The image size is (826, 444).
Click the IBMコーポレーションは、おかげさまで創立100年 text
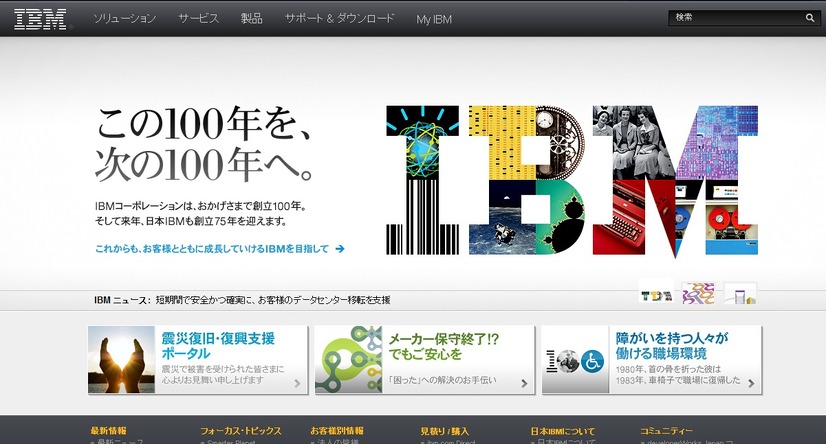tap(201, 206)
